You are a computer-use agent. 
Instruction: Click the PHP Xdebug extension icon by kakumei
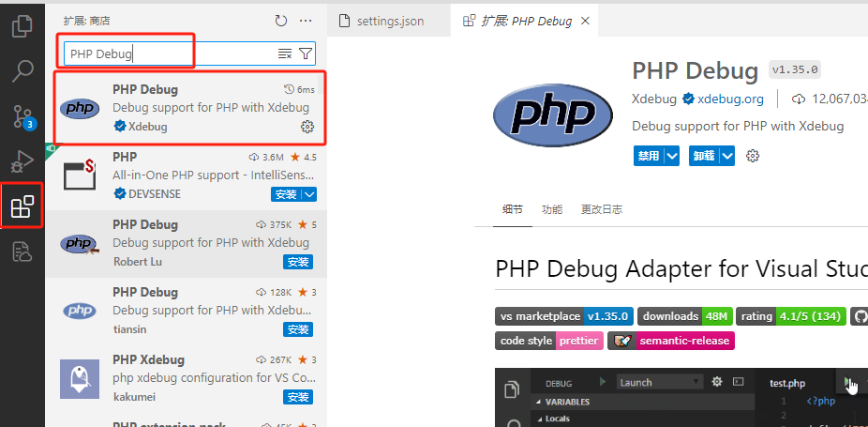(x=79, y=379)
